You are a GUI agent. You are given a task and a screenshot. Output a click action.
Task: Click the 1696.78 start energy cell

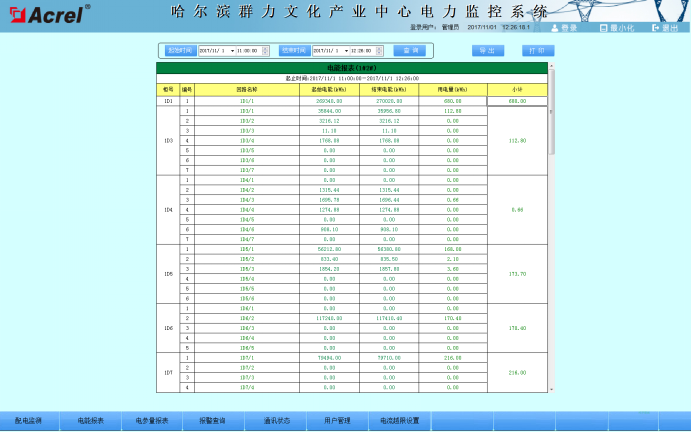329,200
